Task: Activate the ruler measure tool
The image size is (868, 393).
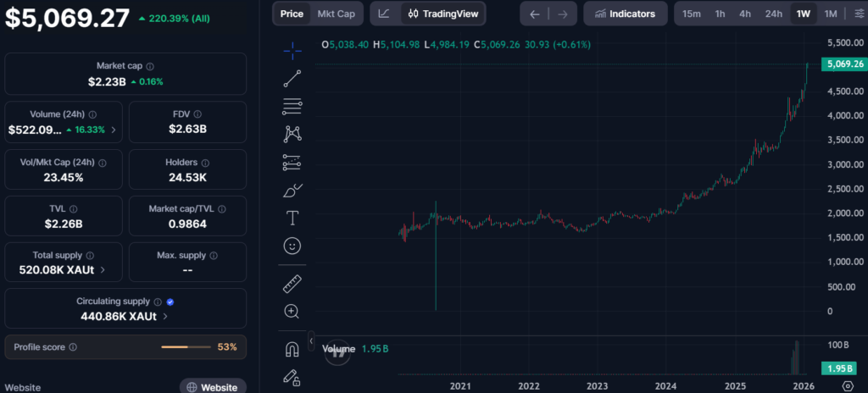Action: point(292,284)
